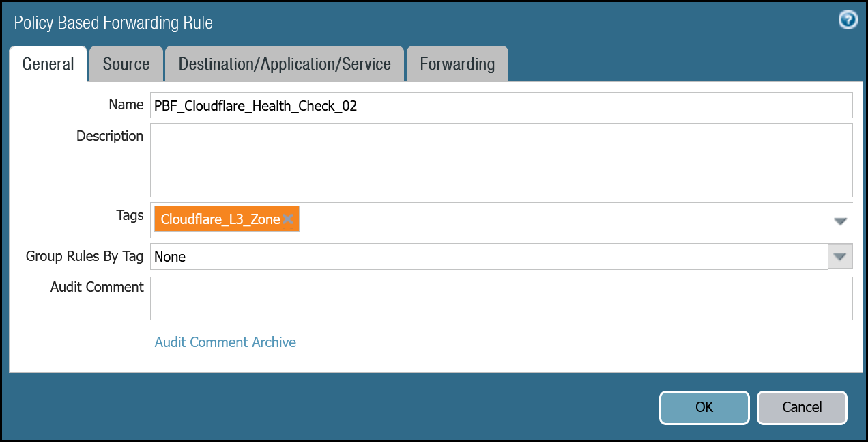Click into the Name input field
Image resolution: width=868 pixels, height=442 pixels.
pyautogui.click(x=502, y=106)
